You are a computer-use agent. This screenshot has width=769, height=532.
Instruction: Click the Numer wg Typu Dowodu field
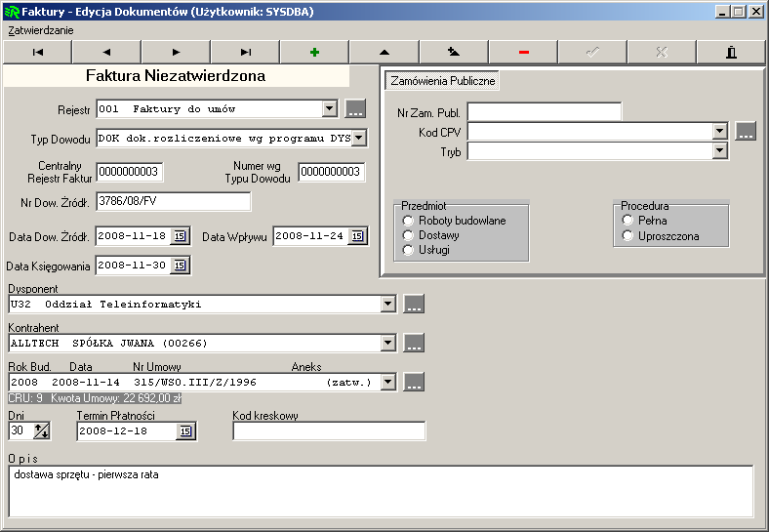click(x=332, y=172)
